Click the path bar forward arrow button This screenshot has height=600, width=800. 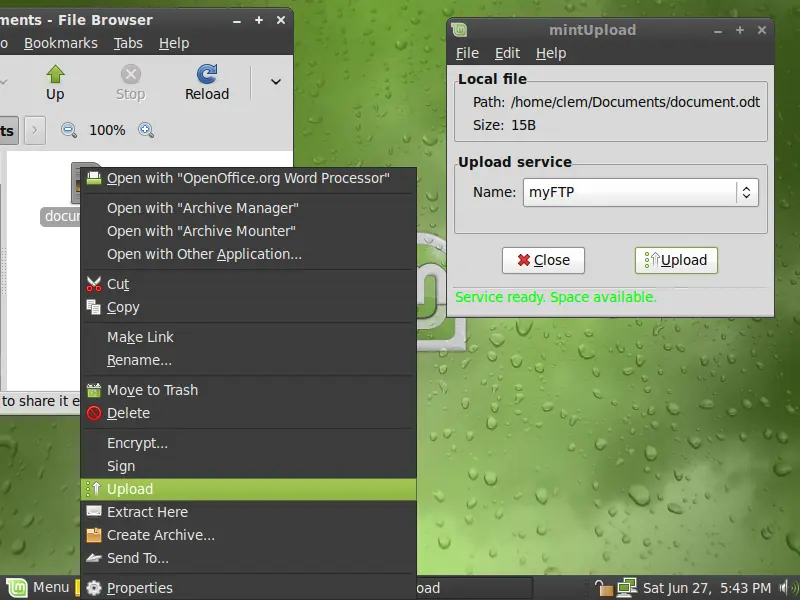click(35, 131)
